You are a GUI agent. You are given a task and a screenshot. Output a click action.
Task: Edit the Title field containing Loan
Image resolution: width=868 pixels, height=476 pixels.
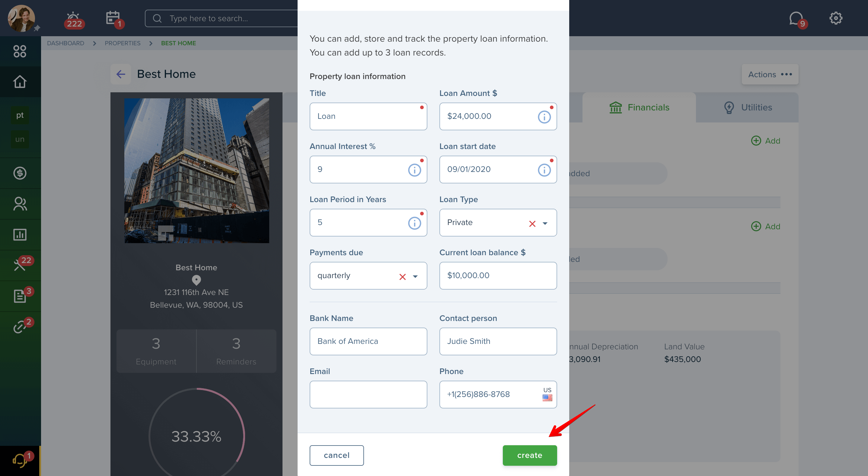click(368, 116)
